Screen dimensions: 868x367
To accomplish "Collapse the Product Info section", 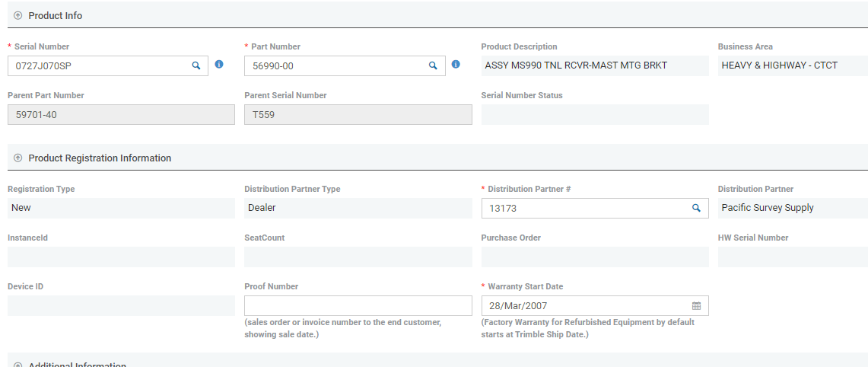I will 17,15.
